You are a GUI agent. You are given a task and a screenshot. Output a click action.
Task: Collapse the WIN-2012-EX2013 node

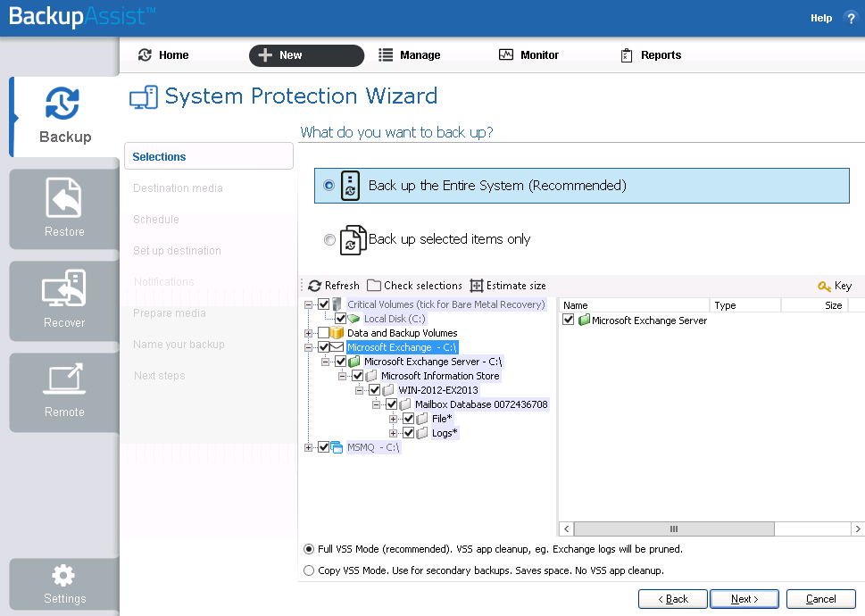coord(359,390)
